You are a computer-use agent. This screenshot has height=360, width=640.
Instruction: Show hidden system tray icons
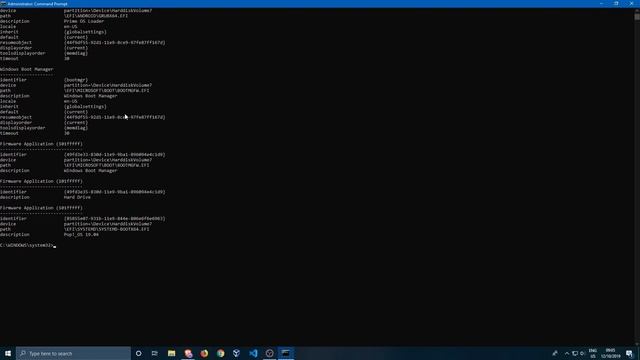click(567, 353)
